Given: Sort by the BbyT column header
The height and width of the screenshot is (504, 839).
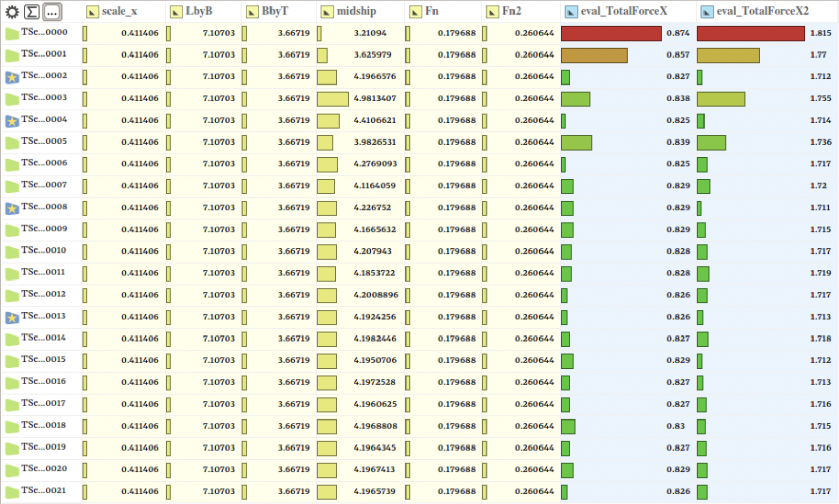Looking at the screenshot, I should coord(275,11).
